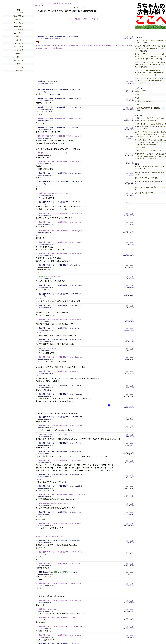This screenshot has height=644, width=166.
Task: Open 番組ch(TBS) board in sidebar
Action: click(x=18, y=71)
